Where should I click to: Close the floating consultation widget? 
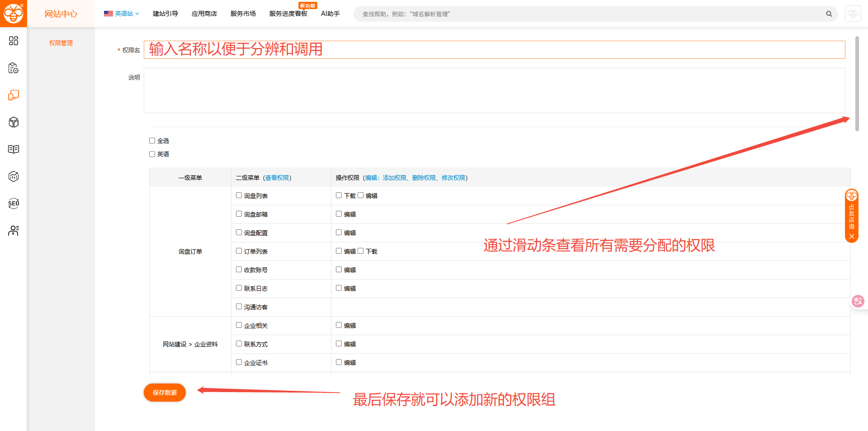pos(852,237)
